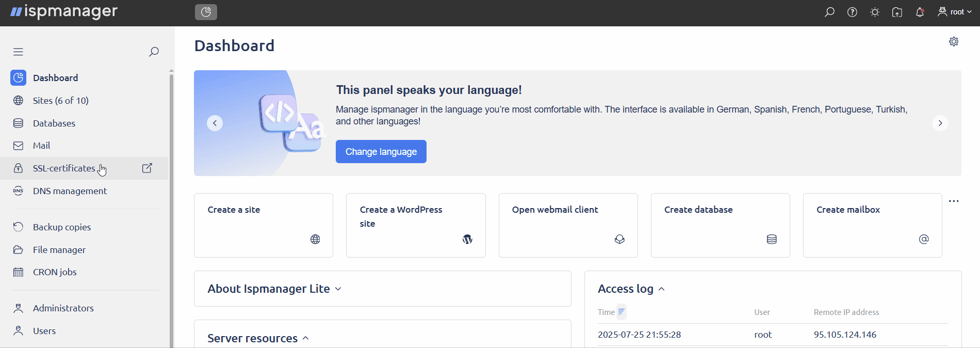Viewport: 980px width, 348px height.
Task: Click the sidebar menu search icon
Action: click(x=154, y=52)
